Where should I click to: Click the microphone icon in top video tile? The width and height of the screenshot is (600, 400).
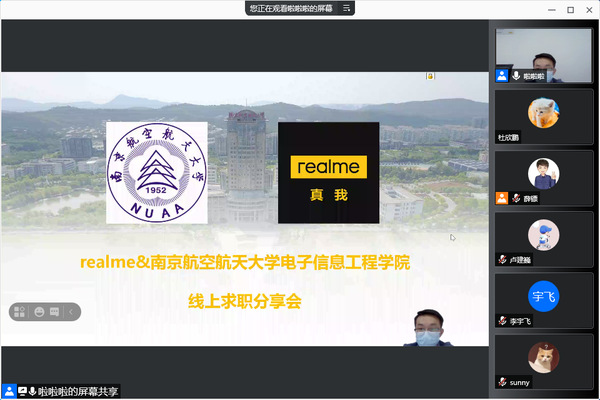[x=516, y=75]
